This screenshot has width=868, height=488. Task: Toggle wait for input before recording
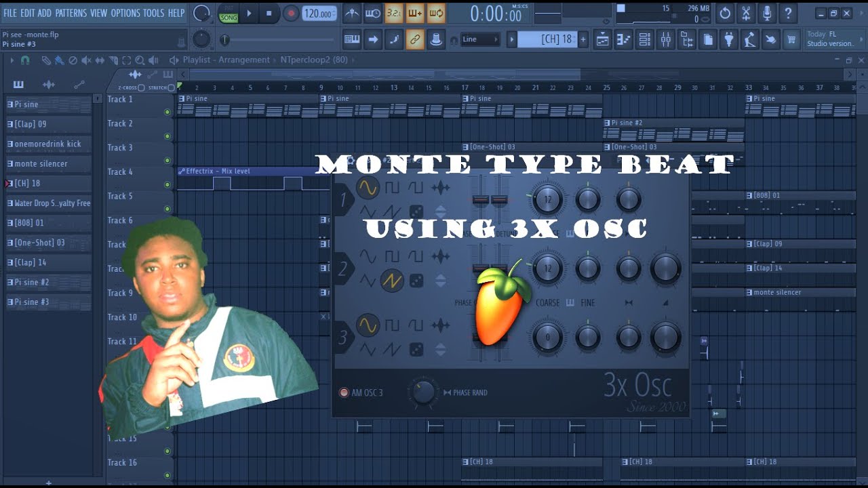tap(373, 13)
